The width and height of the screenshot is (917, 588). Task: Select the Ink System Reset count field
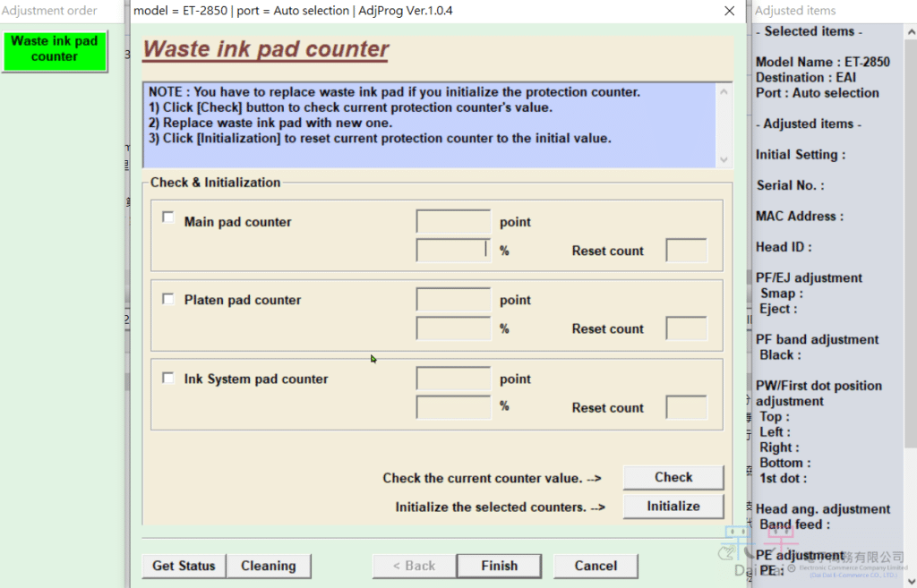click(686, 407)
